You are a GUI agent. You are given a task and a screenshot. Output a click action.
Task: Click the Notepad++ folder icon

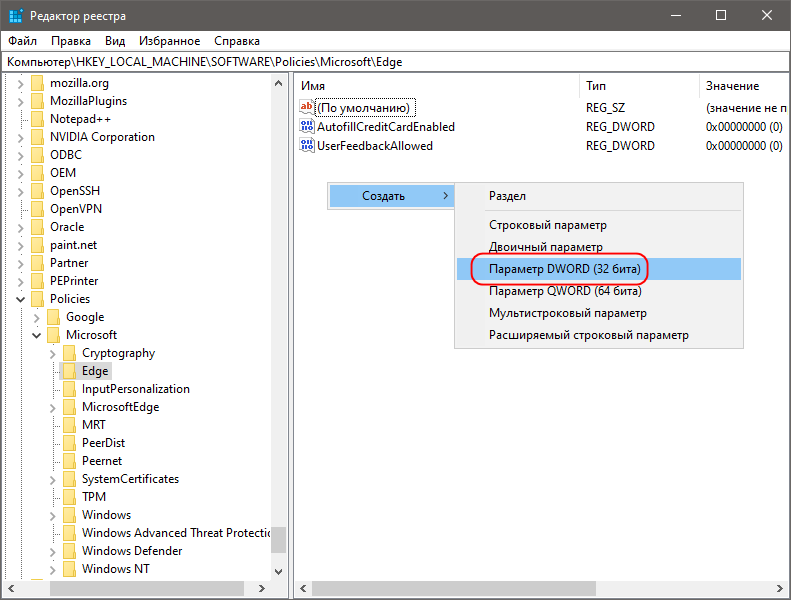pos(37,119)
